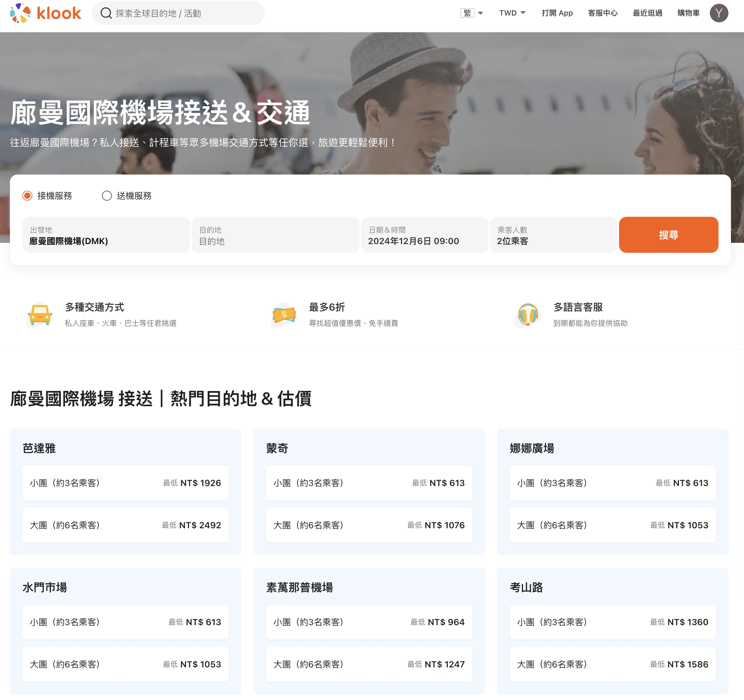Viewport: 744px width, 700px height.
Task: Click the 娜娜廣場 card heading
Action: click(x=532, y=448)
